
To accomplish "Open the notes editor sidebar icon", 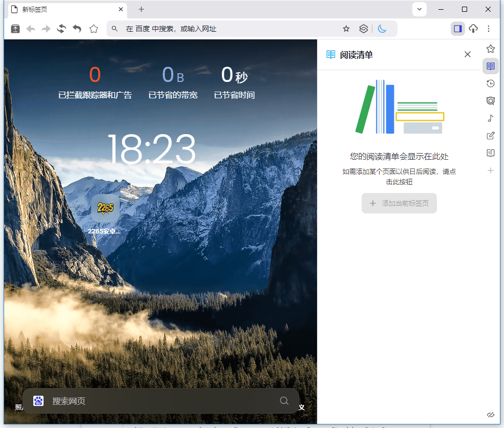I will (x=490, y=135).
